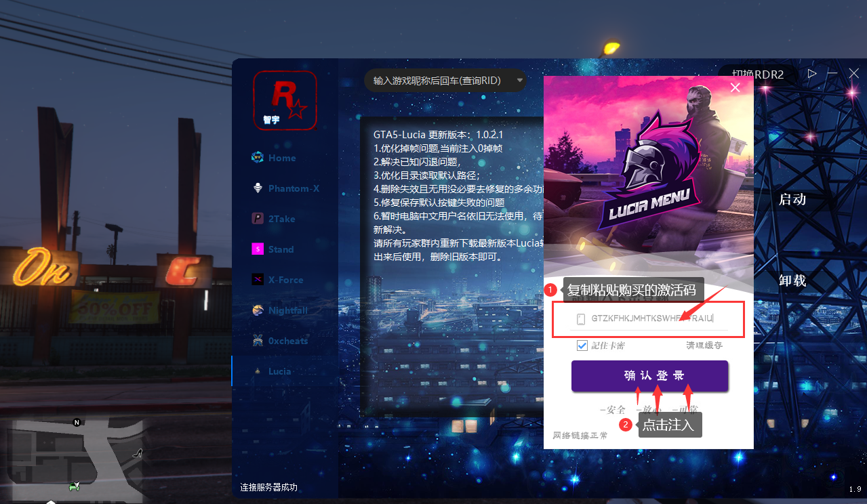The image size is (867, 504).
Task: Click the Phantom-X ghost icon
Action: tap(258, 188)
